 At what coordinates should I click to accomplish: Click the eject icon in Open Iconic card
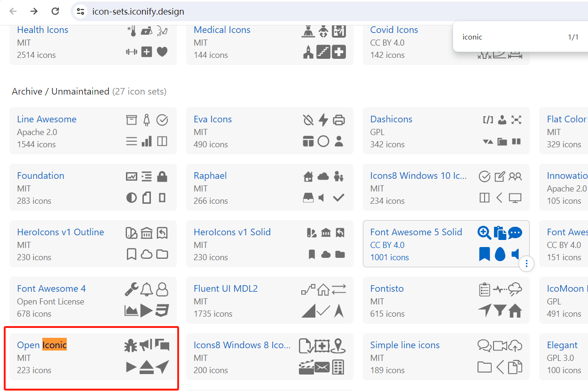pyautogui.click(x=147, y=367)
